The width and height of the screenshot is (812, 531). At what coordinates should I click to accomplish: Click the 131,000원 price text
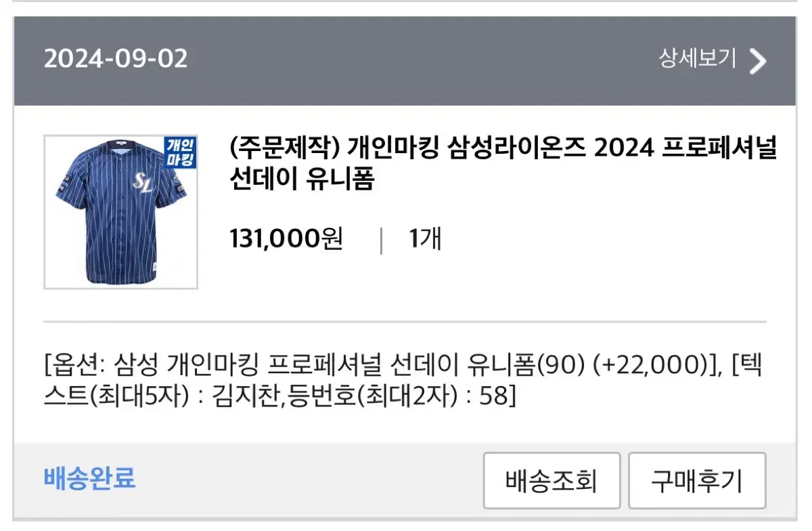(x=287, y=239)
